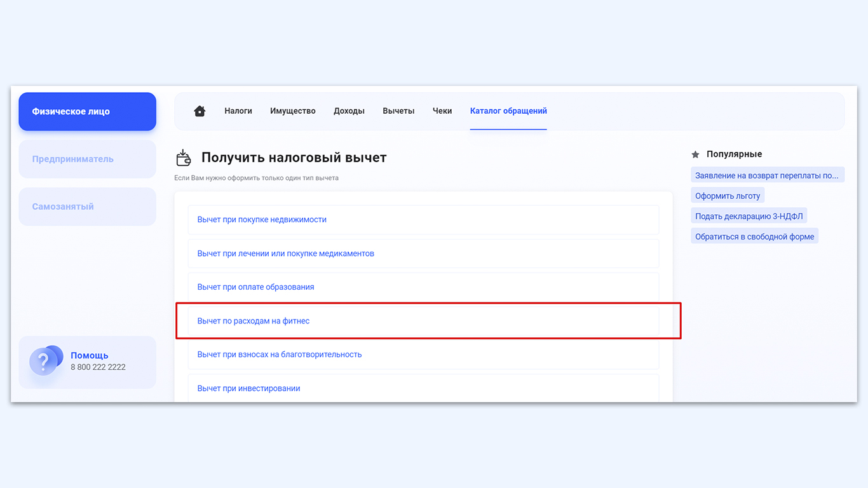Image resolution: width=868 pixels, height=488 pixels.
Task: Click the star icon next to Популярные
Action: [x=695, y=154]
